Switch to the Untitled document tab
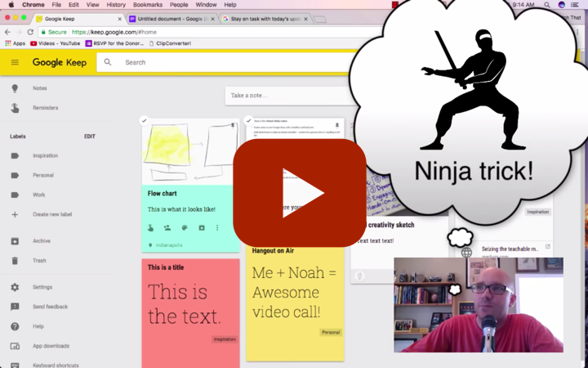Image resolution: width=588 pixels, height=368 pixels. click(171, 19)
